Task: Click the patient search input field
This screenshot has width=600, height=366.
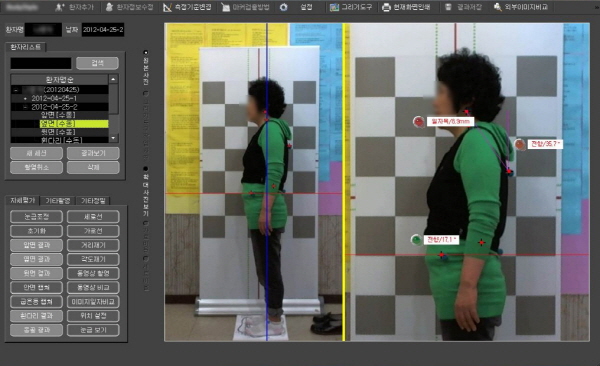Action: coord(41,63)
